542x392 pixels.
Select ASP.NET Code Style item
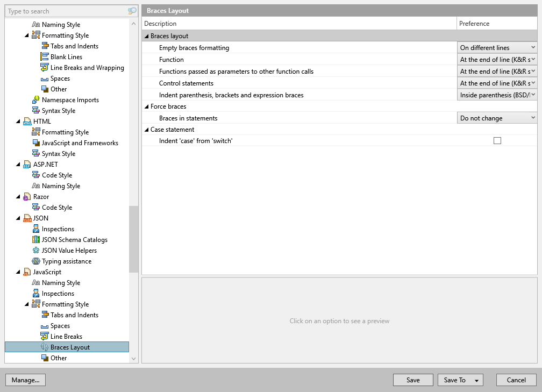click(57, 175)
